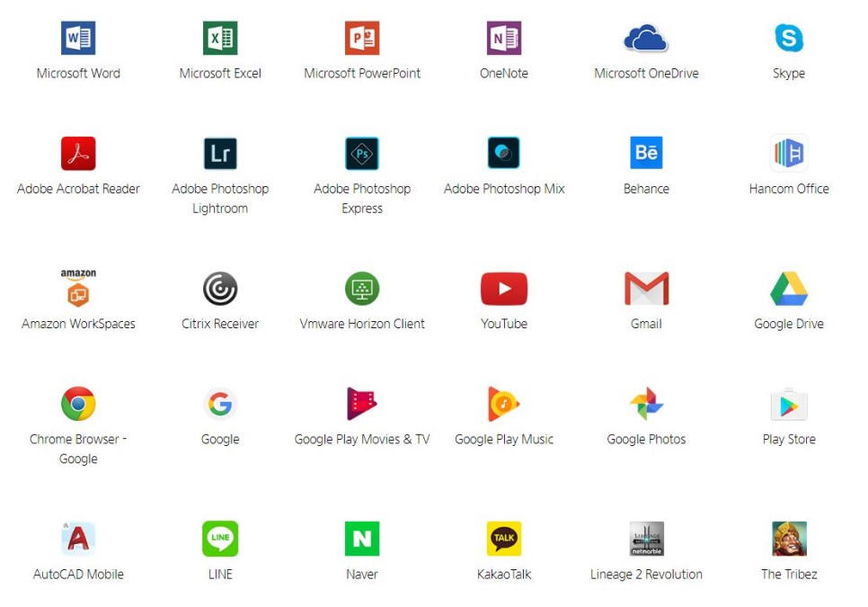This screenshot has height=607, width=868.
Task: Launch the Vmware Horizon Client icon
Action: coord(362,289)
